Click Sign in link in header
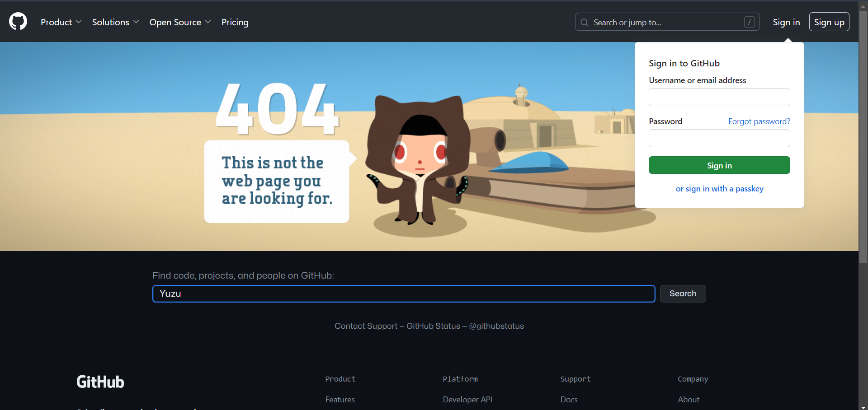The height and width of the screenshot is (410, 868). pos(786,22)
